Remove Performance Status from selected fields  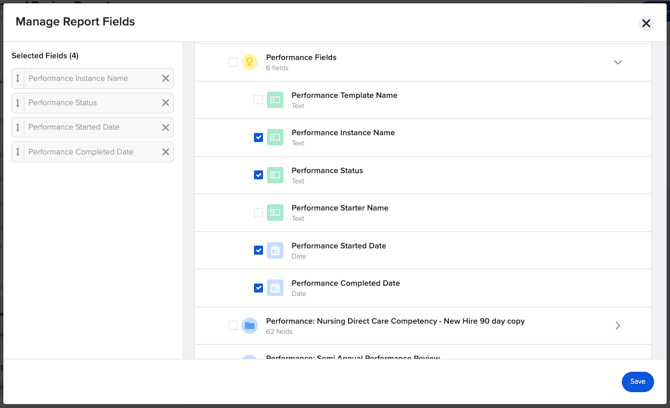coord(165,103)
